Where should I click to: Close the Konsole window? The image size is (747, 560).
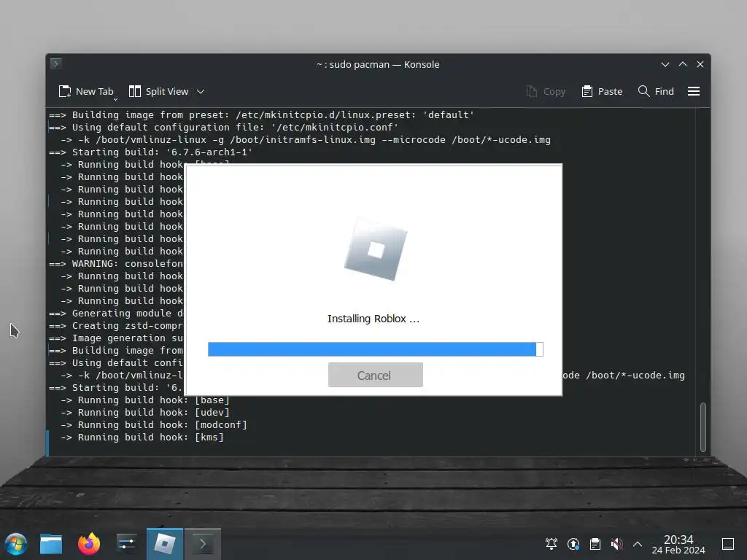700,64
